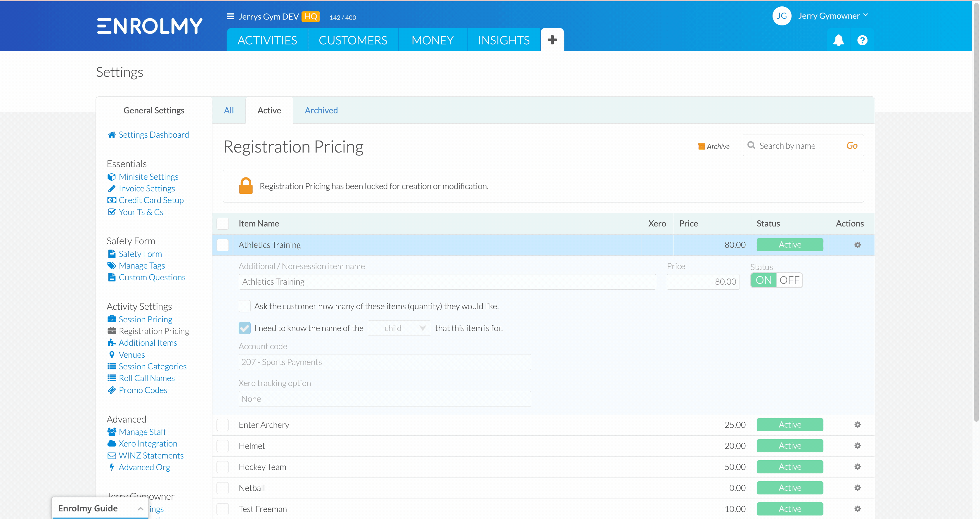This screenshot has height=519, width=980.
Task: Go to the INSIGHTS tab
Action: point(504,39)
